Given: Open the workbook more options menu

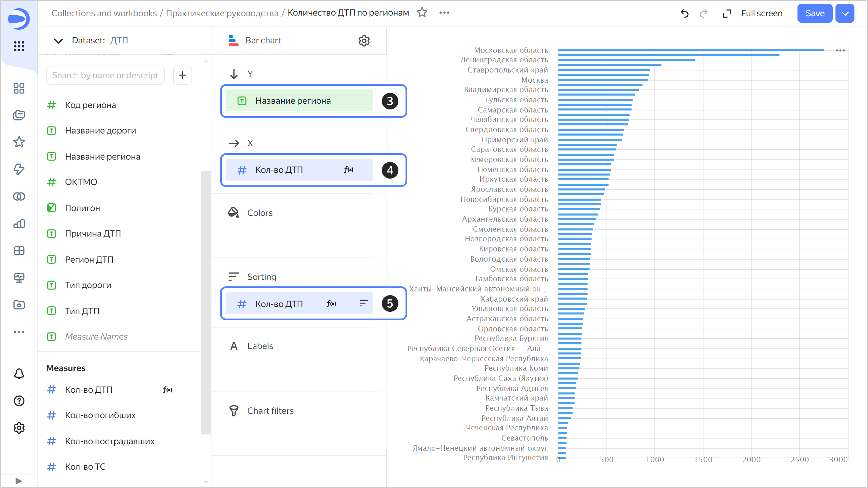Looking at the screenshot, I should click(x=444, y=13).
